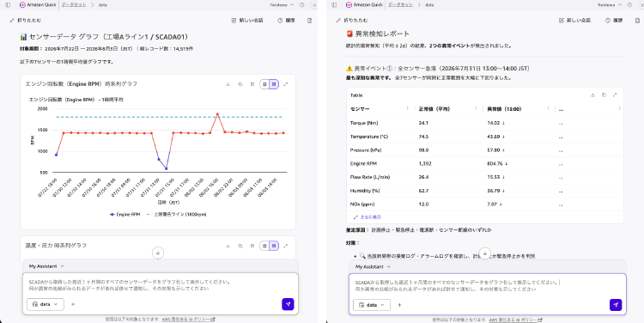Image resolution: width=644 pixels, height=323 pixels.
Task: Switch Engine RPM chart to data view
Action: pyautogui.click(x=264, y=84)
